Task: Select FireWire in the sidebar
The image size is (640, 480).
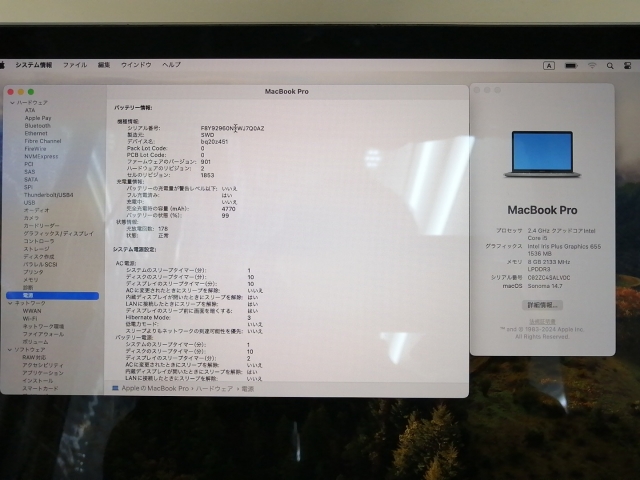Action: [35, 149]
